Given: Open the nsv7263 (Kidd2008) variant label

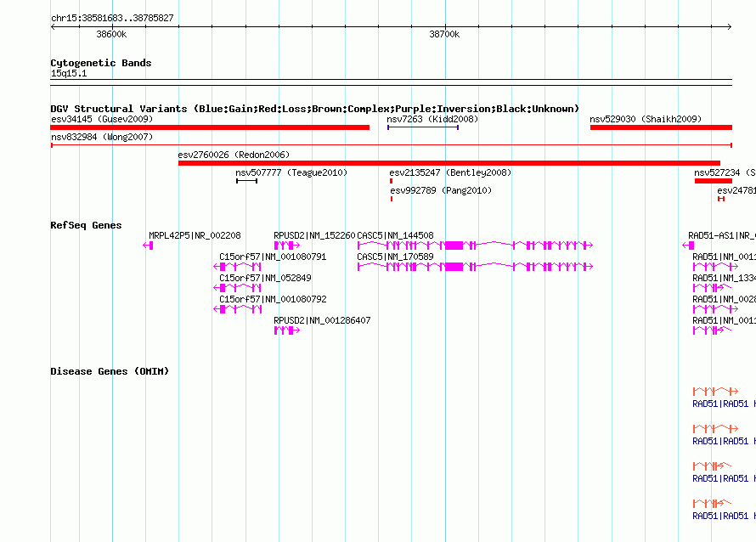Looking at the screenshot, I should tap(432, 119).
